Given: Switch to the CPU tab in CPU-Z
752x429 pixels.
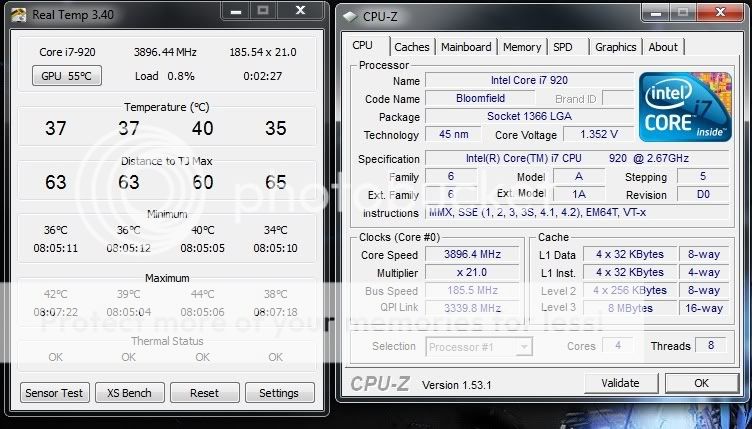Looking at the screenshot, I should [362, 46].
